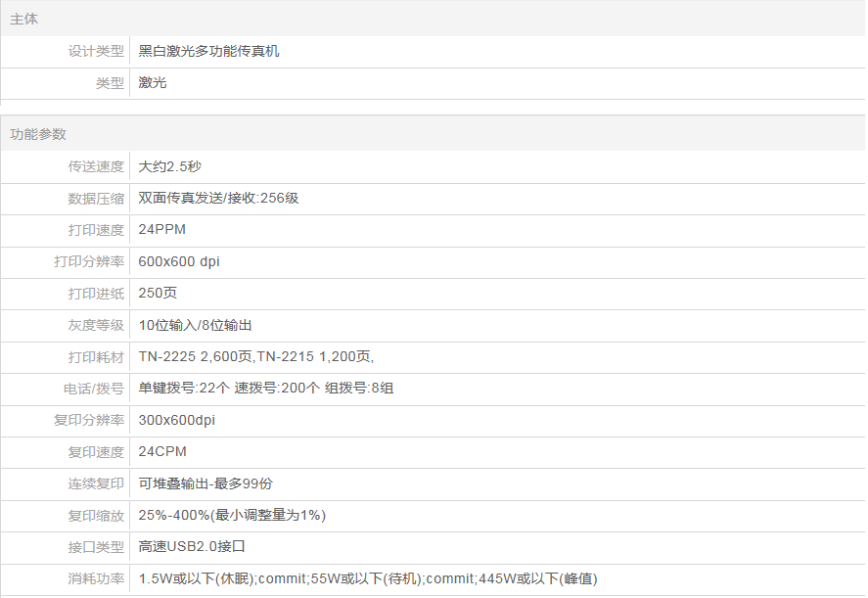Image resolution: width=868 pixels, height=598 pixels.
Task: Click the 黑白激光多功能传真机 value text
Action: point(208,52)
